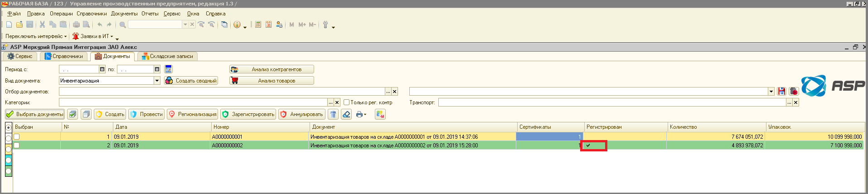Open the Отчеты menu

coord(150,14)
